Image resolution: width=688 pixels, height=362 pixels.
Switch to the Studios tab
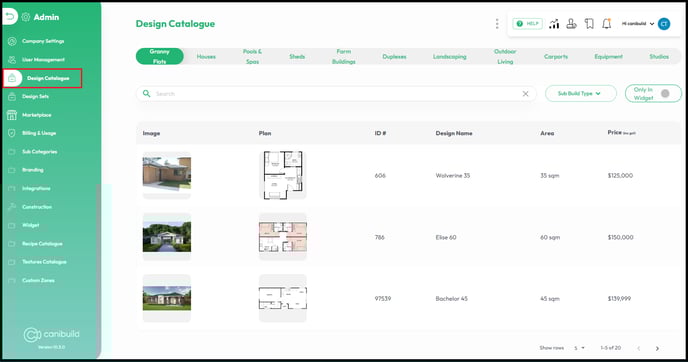[x=659, y=57]
